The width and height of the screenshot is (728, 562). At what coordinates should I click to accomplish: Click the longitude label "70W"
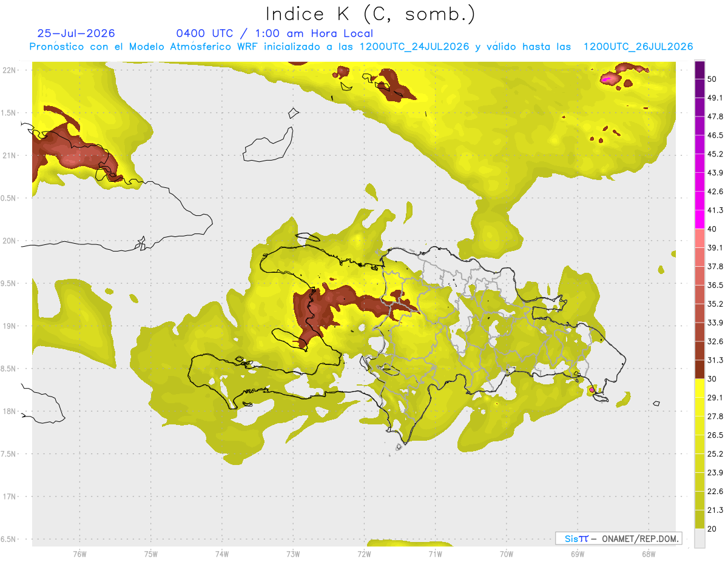506,554
